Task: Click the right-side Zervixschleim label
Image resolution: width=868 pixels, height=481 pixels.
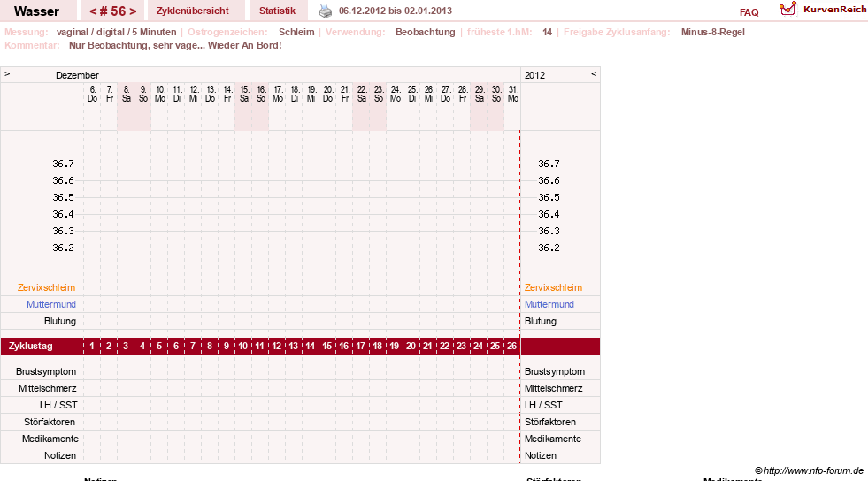Action: coord(553,287)
